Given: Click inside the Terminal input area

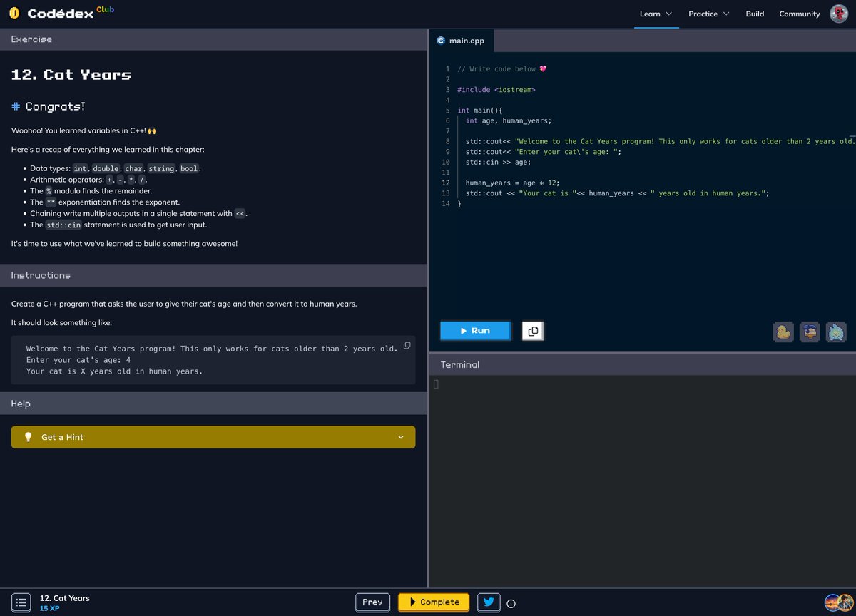Looking at the screenshot, I should [x=642, y=481].
